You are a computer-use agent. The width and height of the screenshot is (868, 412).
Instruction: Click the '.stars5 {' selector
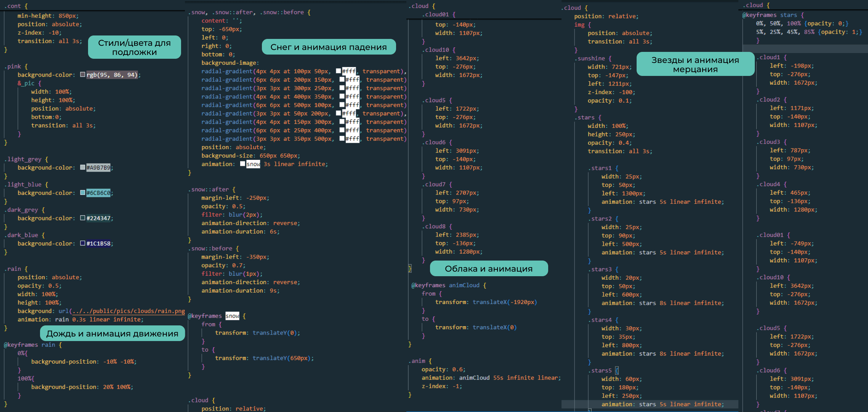(603, 370)
